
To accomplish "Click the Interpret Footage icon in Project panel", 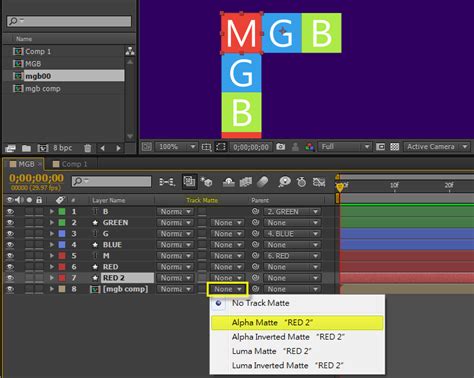I will [10, 148].
